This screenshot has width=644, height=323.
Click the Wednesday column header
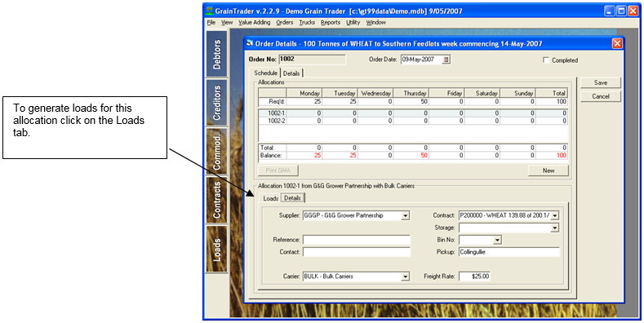(x=375, y=94)
